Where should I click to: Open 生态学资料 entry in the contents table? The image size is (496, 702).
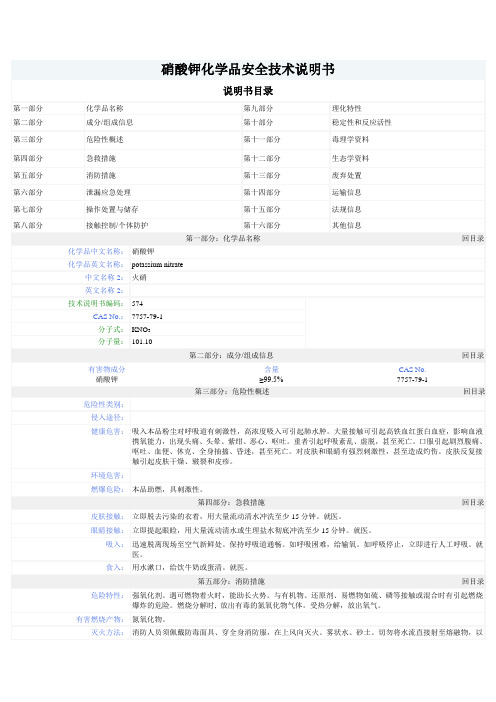tap(351, 158)
